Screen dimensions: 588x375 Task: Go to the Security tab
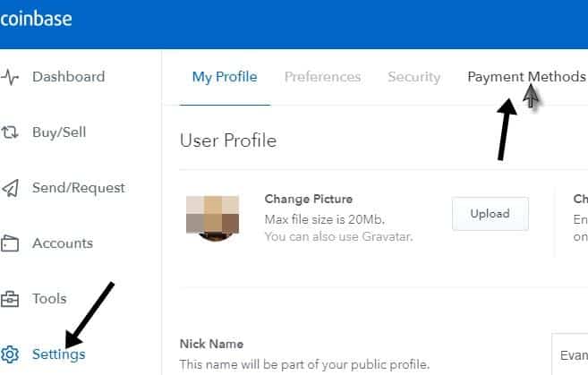coord(413,77)
